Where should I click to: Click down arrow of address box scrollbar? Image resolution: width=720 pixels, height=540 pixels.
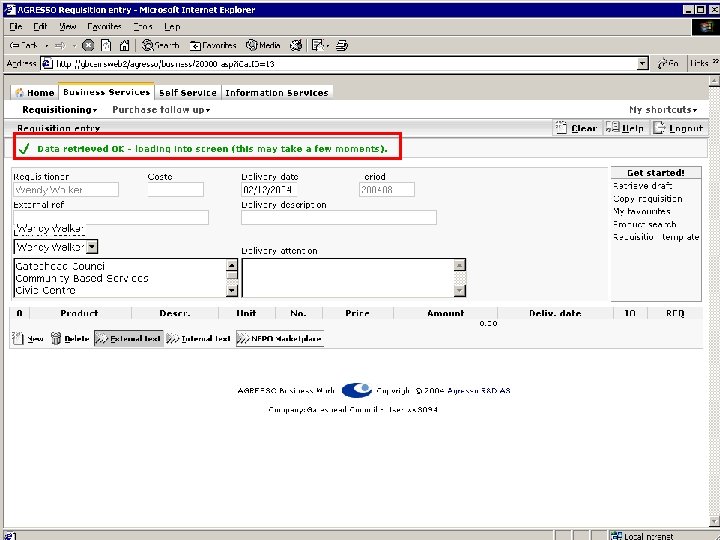(232, 290)
